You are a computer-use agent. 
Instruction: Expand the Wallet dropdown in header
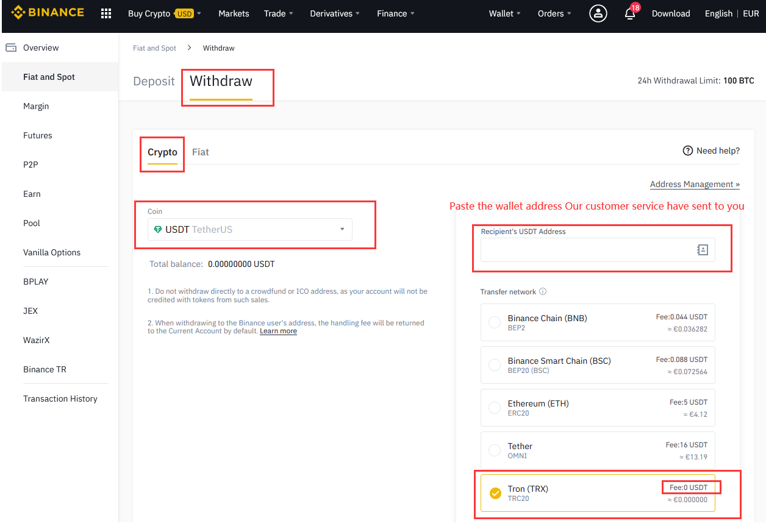pos(504,13)
